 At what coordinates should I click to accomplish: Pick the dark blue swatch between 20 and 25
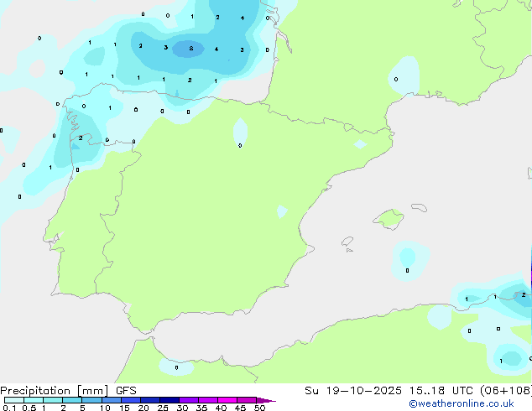coord(150,400)
